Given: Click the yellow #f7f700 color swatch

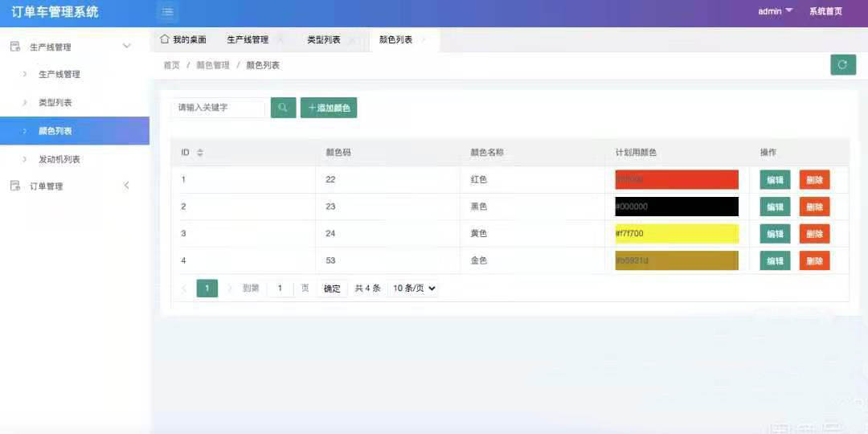Looking at the screenshot, I should (676, 234).
